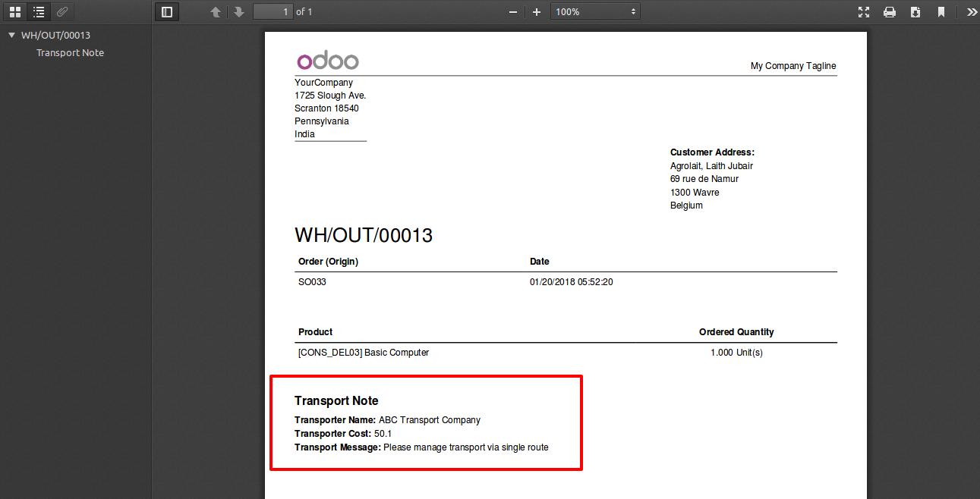The width and height of the screenshot is (980, 499).
Task: Show the document outline view
Action: (x=39, y=11)
